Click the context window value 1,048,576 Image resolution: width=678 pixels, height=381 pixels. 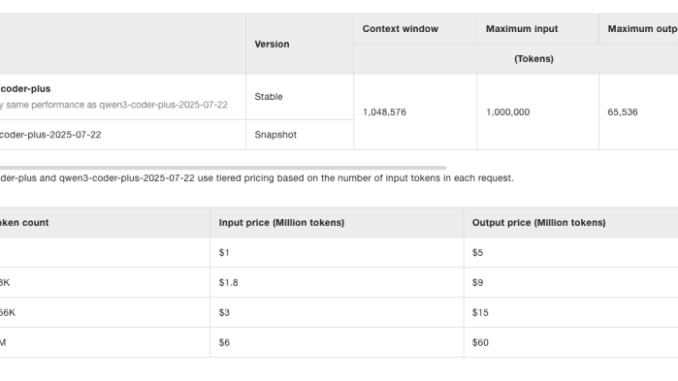[x=384, y=112]
